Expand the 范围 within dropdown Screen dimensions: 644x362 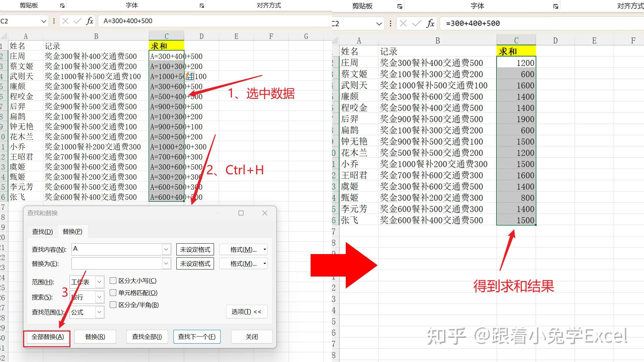point(99,282)
